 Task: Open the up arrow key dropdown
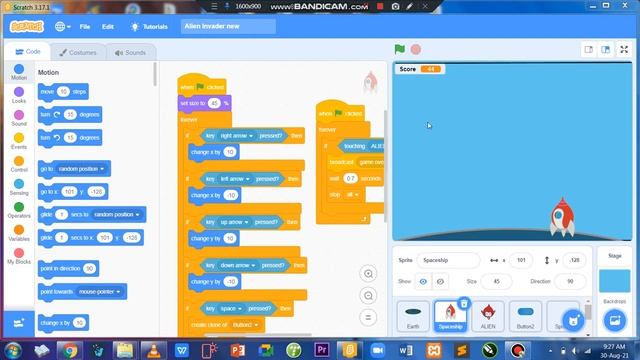tap(234, 222)
